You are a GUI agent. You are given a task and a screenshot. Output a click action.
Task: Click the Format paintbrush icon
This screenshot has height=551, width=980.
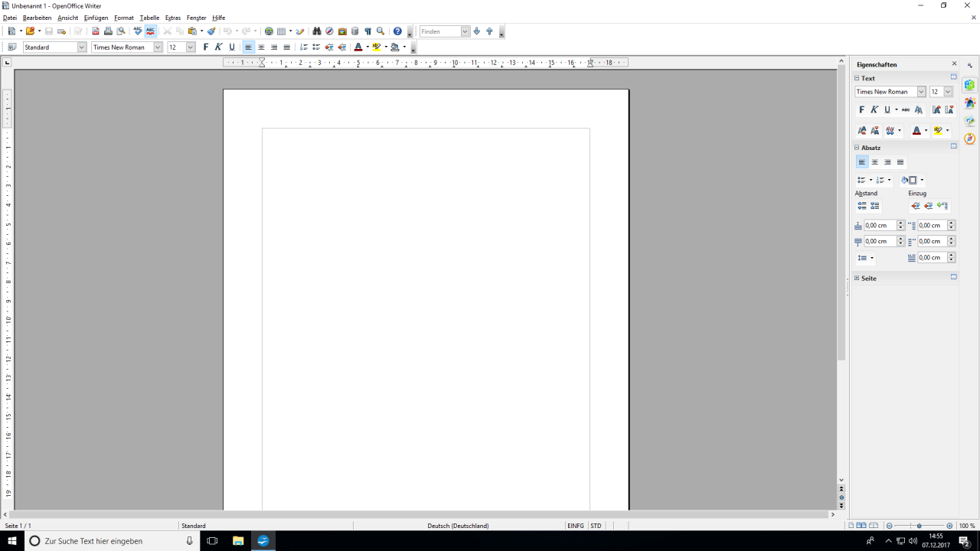(211, 31)
